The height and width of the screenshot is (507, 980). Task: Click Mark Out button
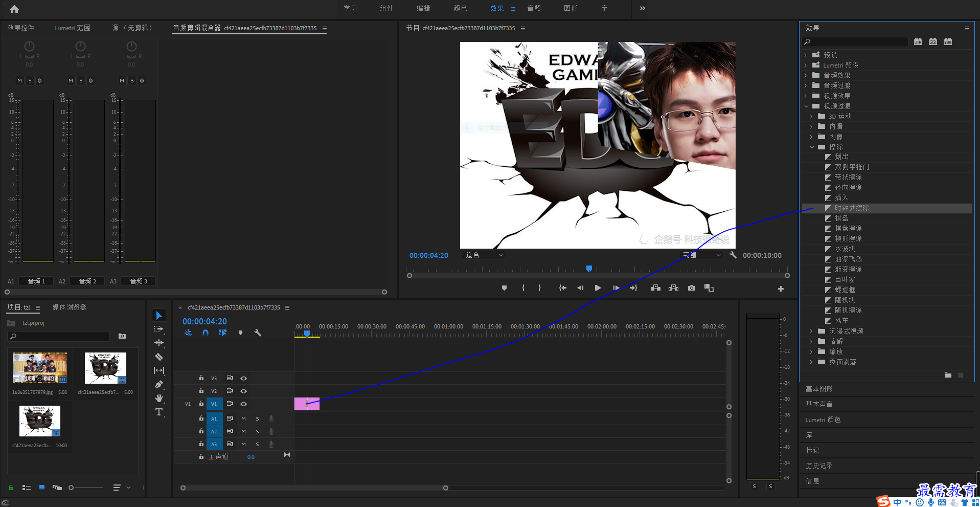coord(539,288)
